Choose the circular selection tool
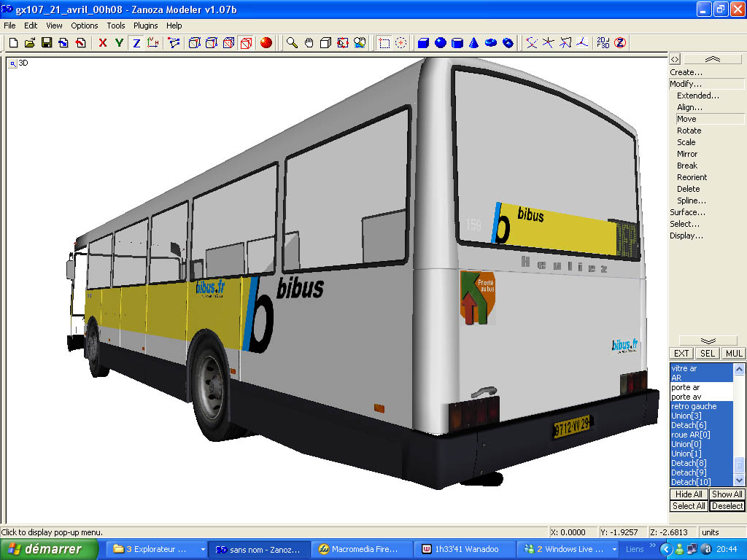The width and height of the screenshot is (747, 560). click(x=401, y=43)
